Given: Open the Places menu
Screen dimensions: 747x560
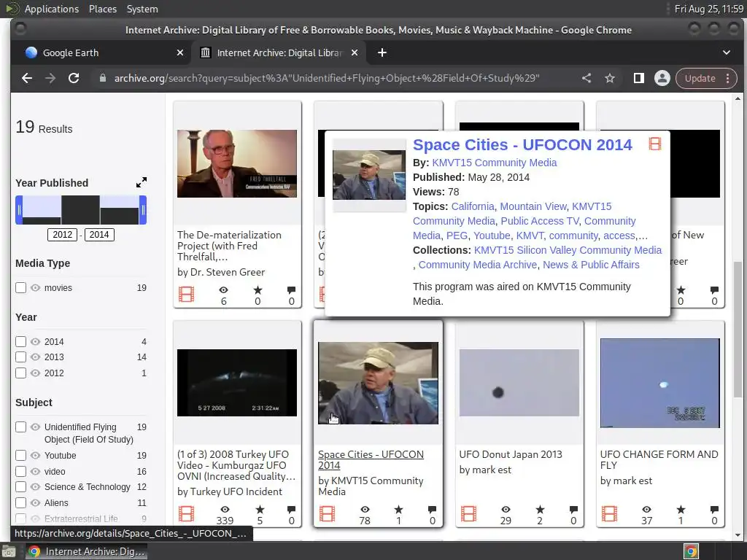Looking at the screenshot, I should point(103,9).
